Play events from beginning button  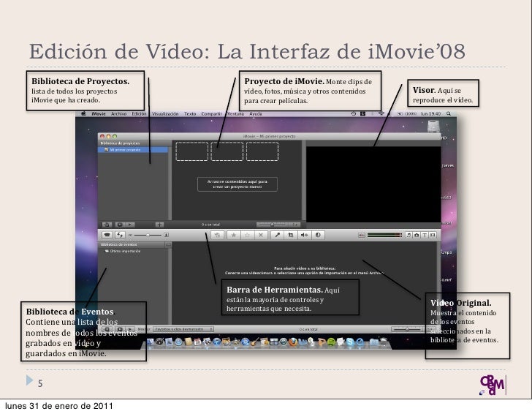[130, 329]
